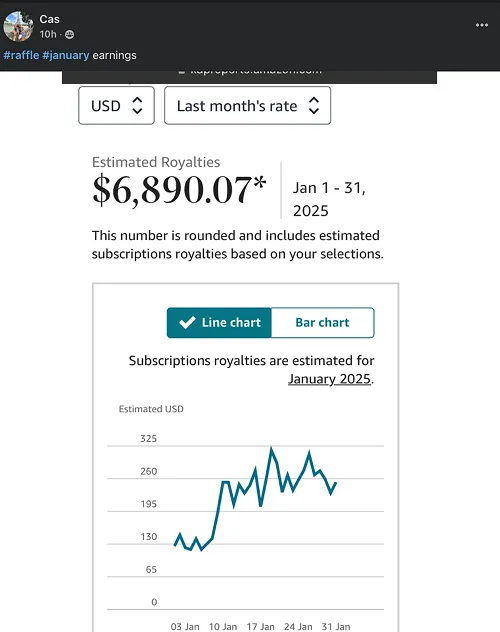
Task: Click the public audience globe icon
Action: [69, 35]
